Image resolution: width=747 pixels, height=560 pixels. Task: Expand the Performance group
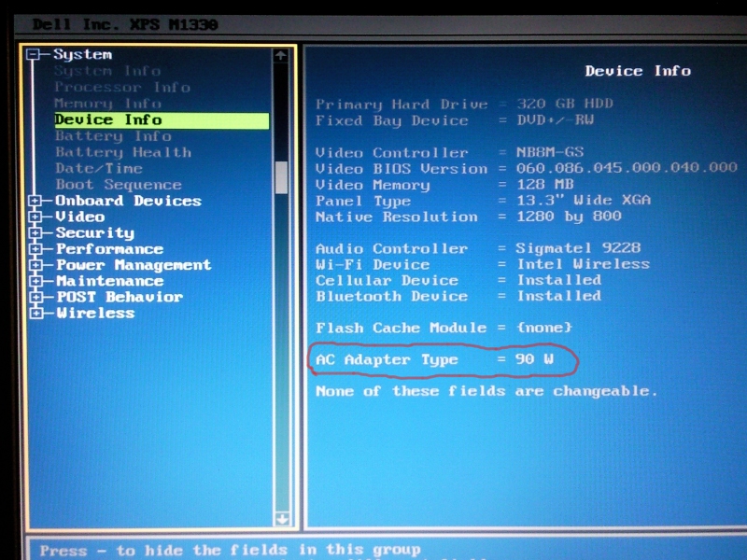click(x=35, y=249)
